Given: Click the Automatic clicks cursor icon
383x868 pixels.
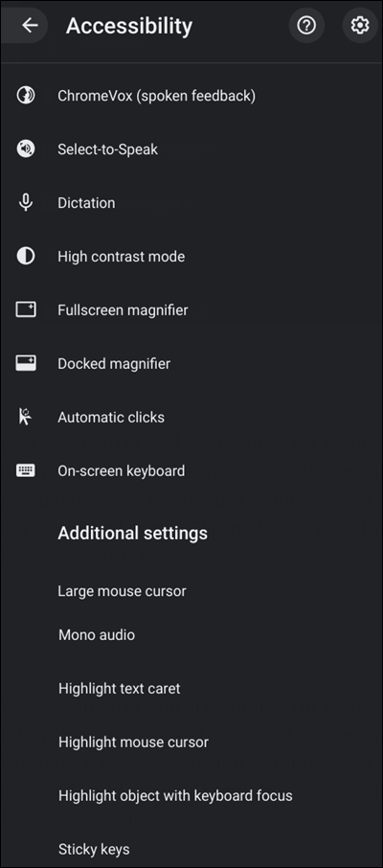Looking at the screenshot, I should (x=26, y=417).
